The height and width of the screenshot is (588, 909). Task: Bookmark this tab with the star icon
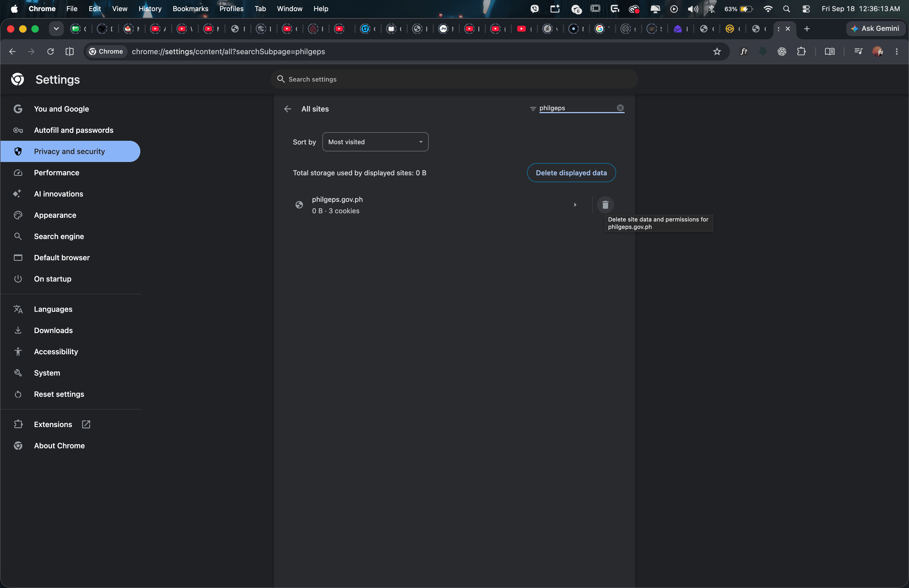click(717, 52)
